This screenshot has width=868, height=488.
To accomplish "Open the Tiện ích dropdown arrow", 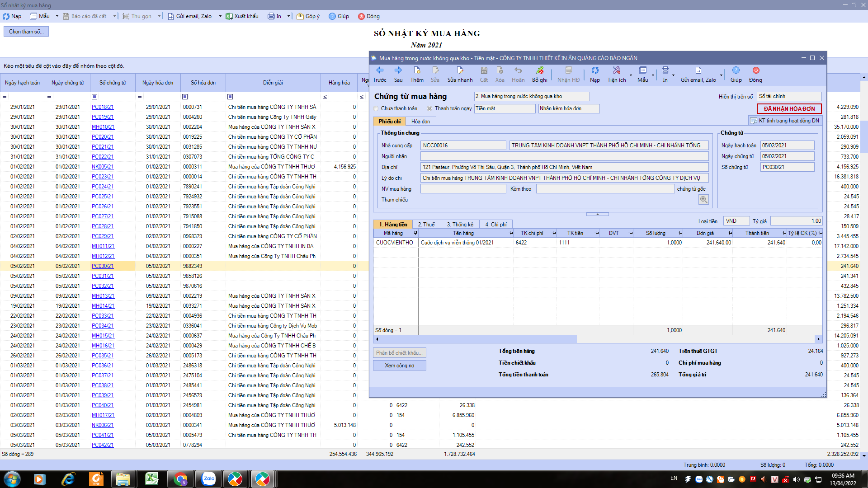I will pos(631,75).
